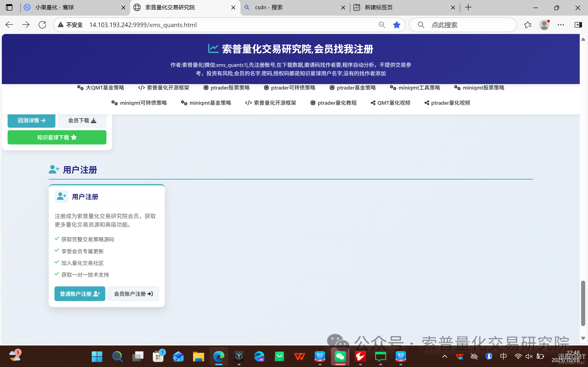Open WPS Office from the taskbar
The image size is (588, 367).
[300, 357]
